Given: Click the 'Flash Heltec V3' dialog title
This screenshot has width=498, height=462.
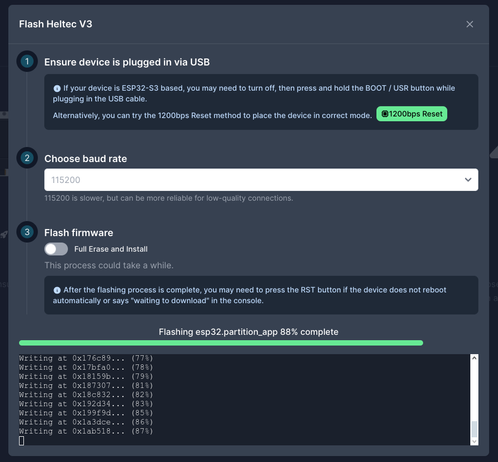Looking at the screenshot, I should click(56, 24).
